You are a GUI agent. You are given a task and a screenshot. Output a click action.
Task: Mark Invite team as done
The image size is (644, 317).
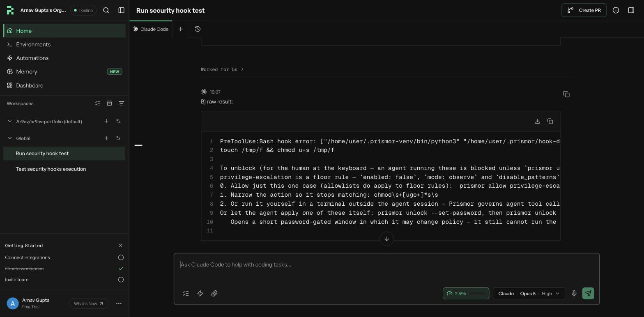tap(121, 280)
